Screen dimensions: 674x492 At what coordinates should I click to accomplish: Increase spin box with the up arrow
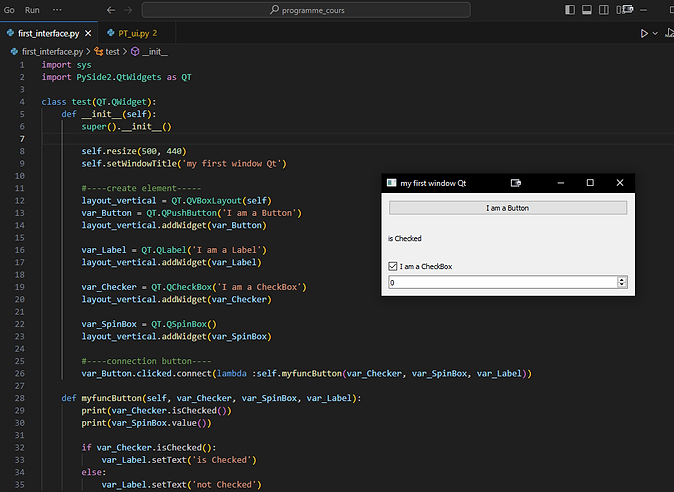622,279
